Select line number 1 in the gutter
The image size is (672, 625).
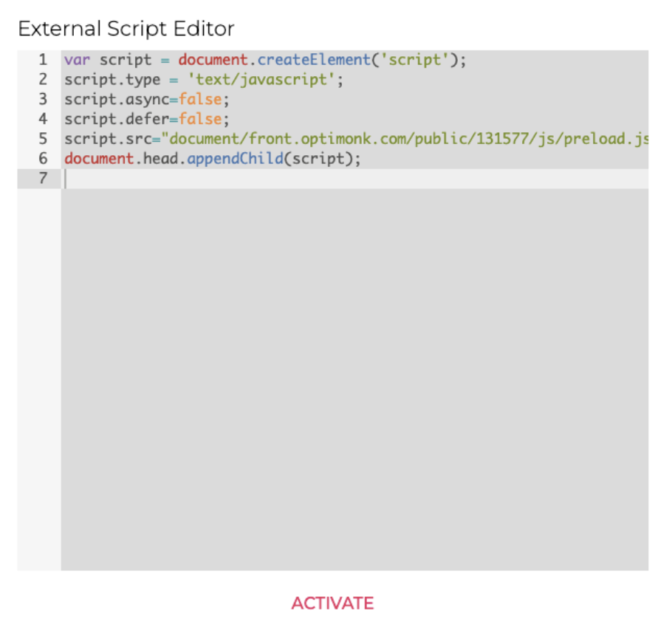(43, 60)
